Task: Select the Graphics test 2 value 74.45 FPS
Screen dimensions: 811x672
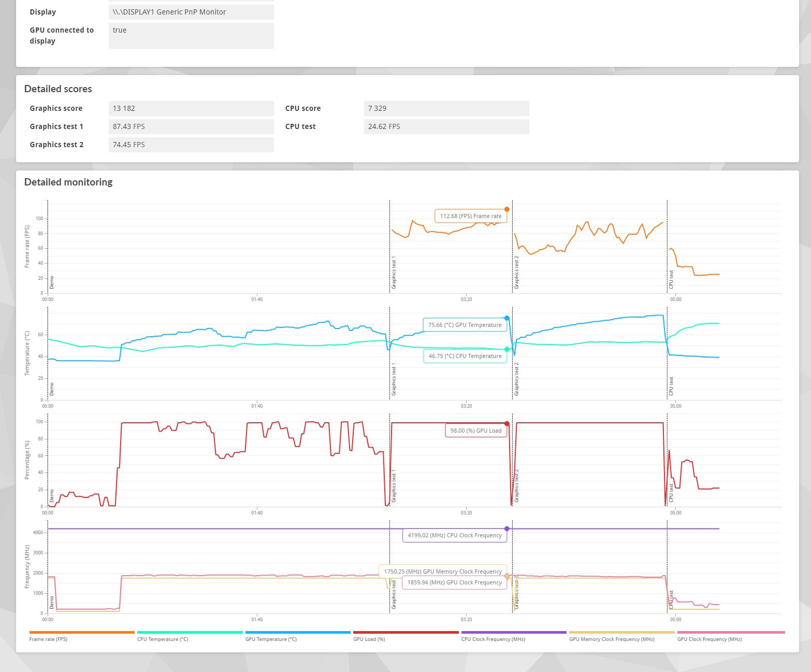Action: [x=191, y=145]
